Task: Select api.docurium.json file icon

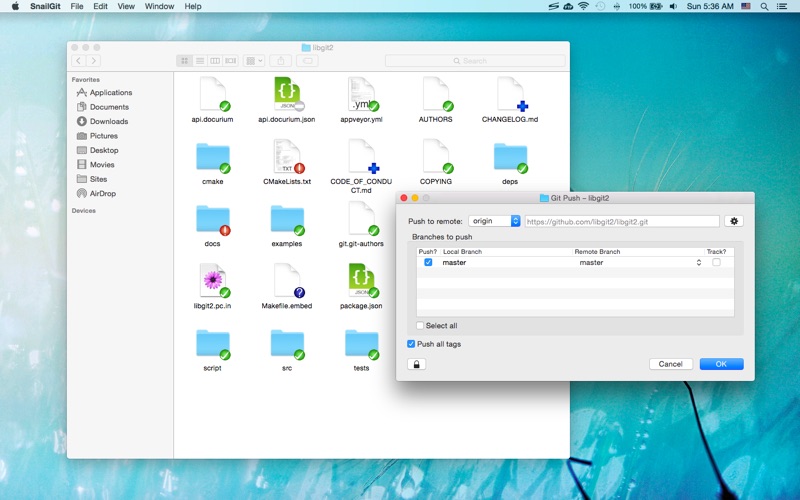Action: coord(287,94)
